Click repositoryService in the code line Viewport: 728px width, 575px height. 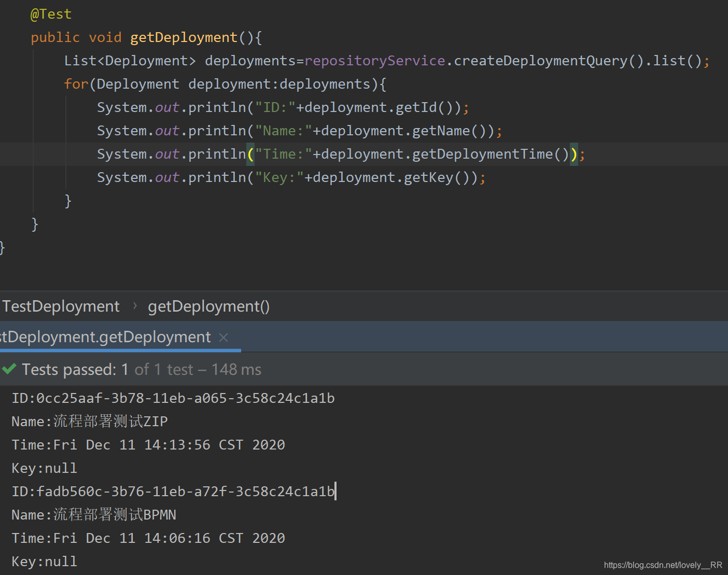375,61
